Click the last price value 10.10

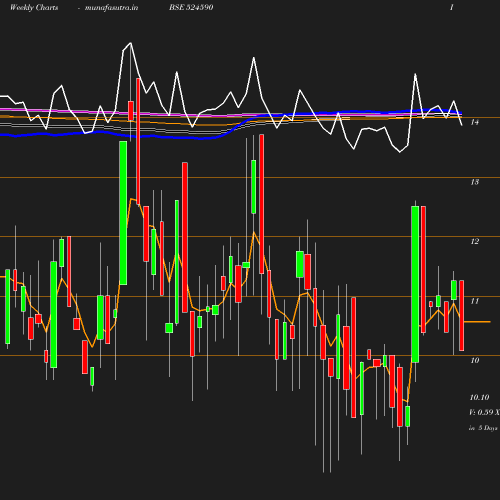tap(479, 397)
